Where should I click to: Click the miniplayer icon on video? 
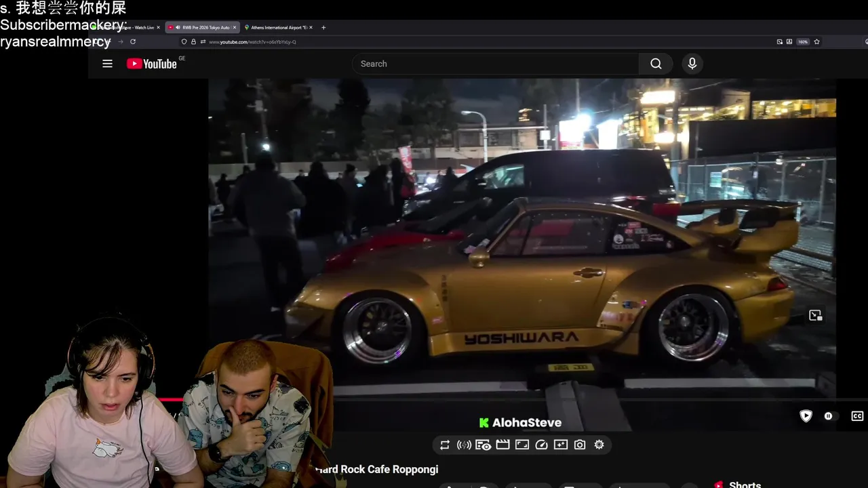[x=815, y=315]
